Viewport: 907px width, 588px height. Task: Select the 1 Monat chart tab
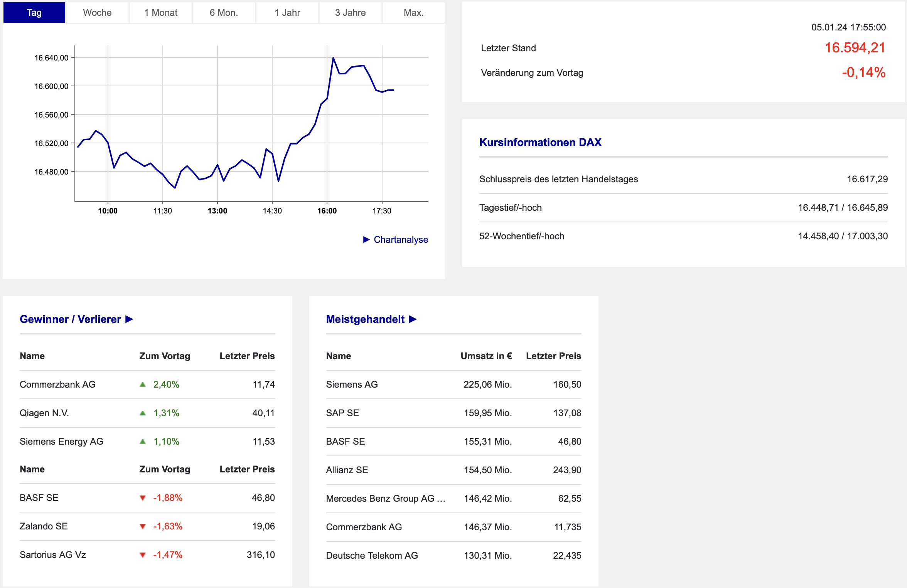[161, 13]
